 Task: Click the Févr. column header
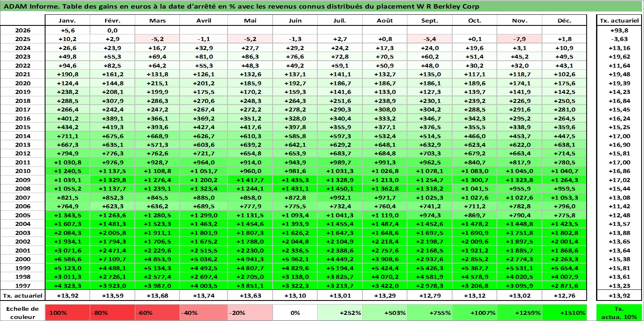click(x=112, y=20)
